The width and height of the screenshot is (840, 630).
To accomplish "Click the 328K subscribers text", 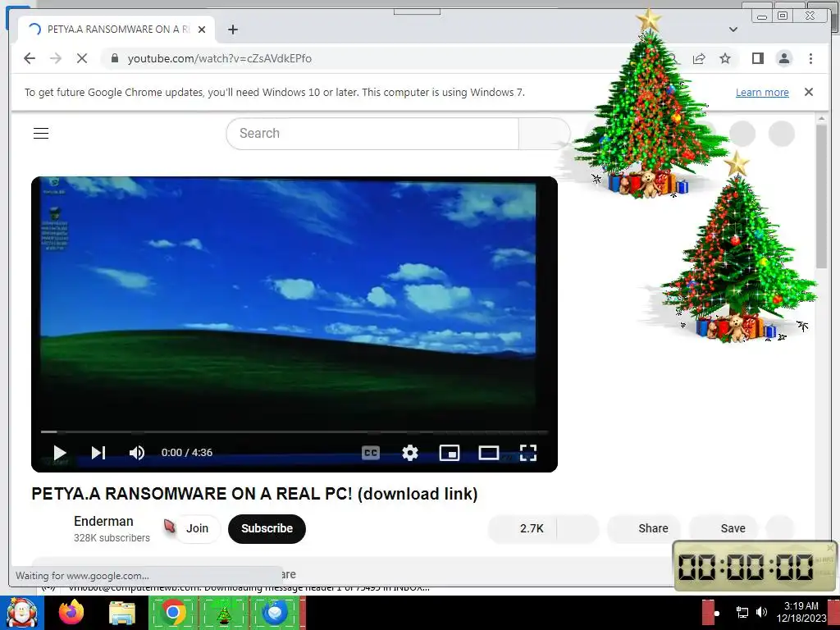I will point(112,538).
